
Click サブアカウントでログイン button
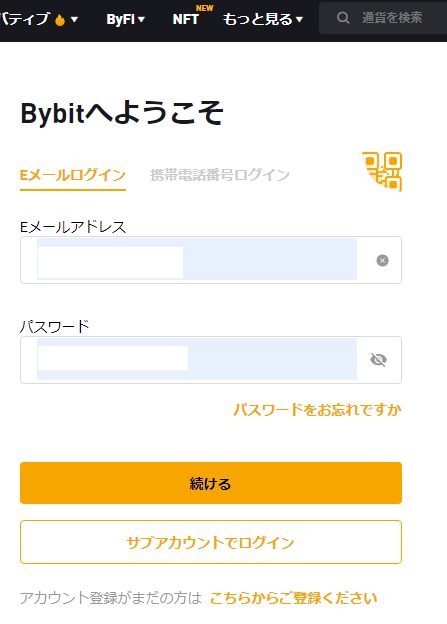pos(211,542)
